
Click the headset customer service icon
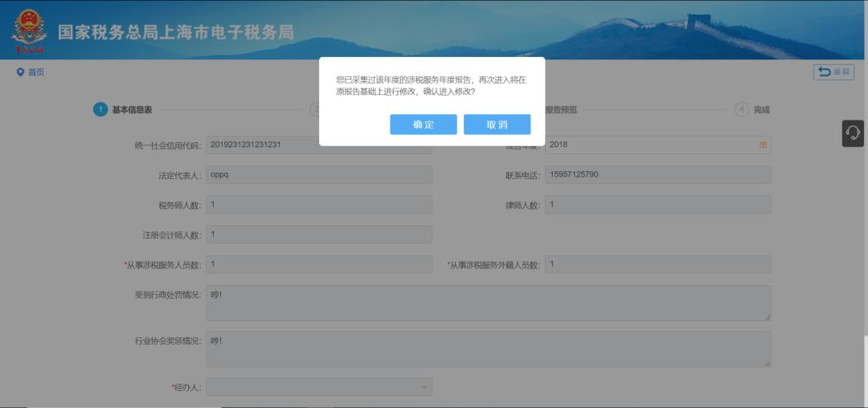853,133
